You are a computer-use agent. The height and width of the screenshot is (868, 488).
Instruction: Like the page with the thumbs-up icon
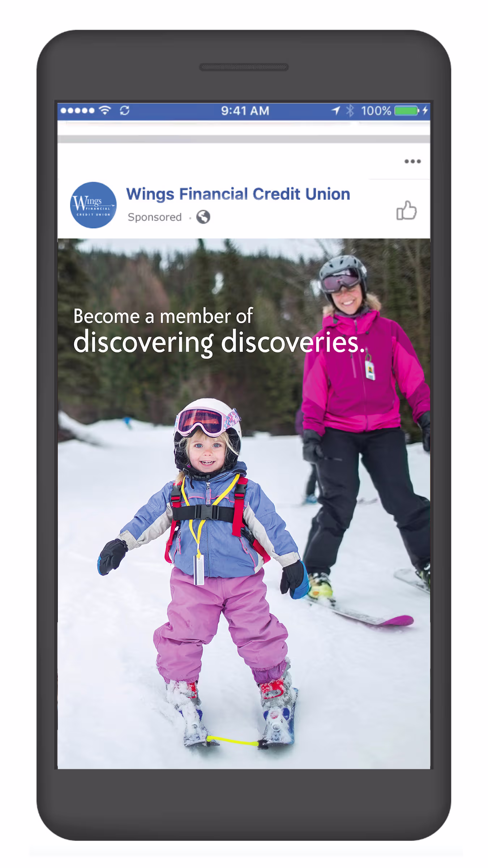[406, 210]
